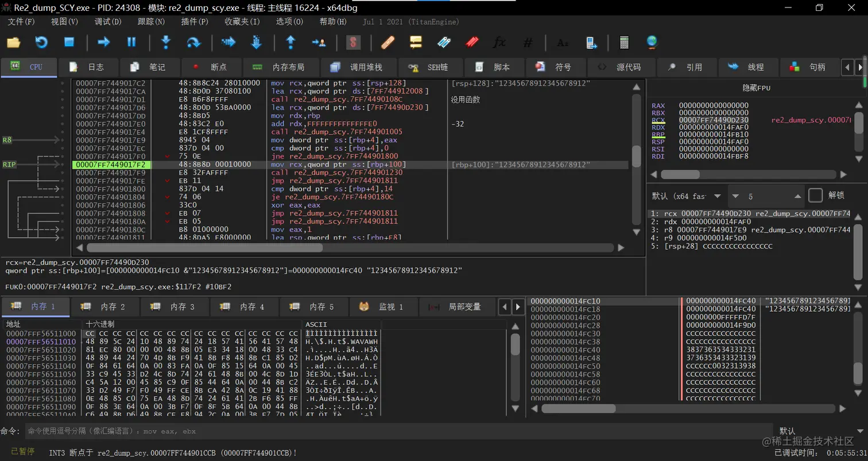Decrease argument count with down arrow
868x461 pixels.
pos(735,196)
